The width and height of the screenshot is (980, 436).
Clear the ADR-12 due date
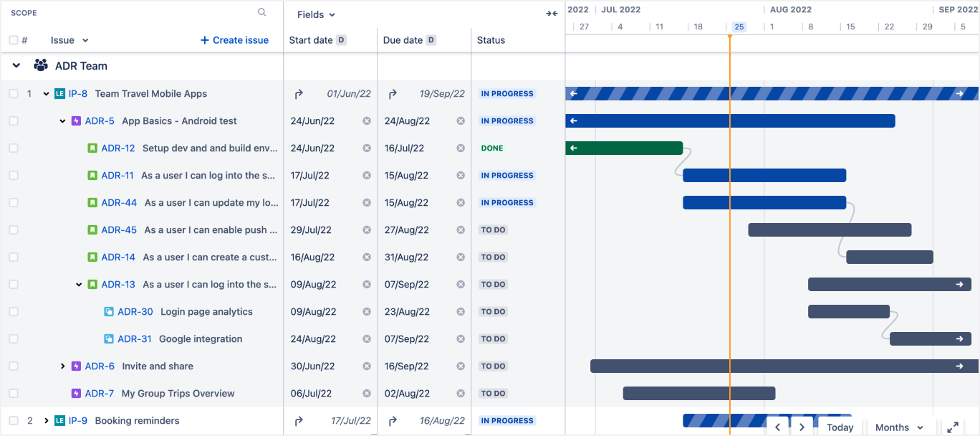pyautogui.click(x=461, y=148)
